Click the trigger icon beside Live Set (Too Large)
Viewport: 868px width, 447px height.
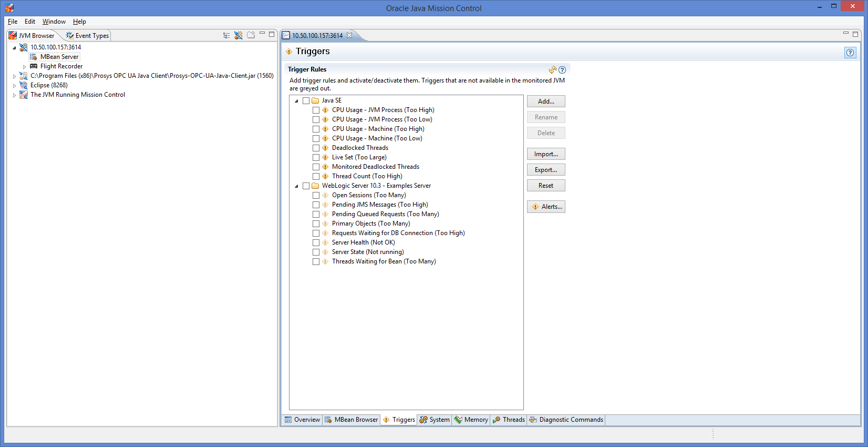325,157
